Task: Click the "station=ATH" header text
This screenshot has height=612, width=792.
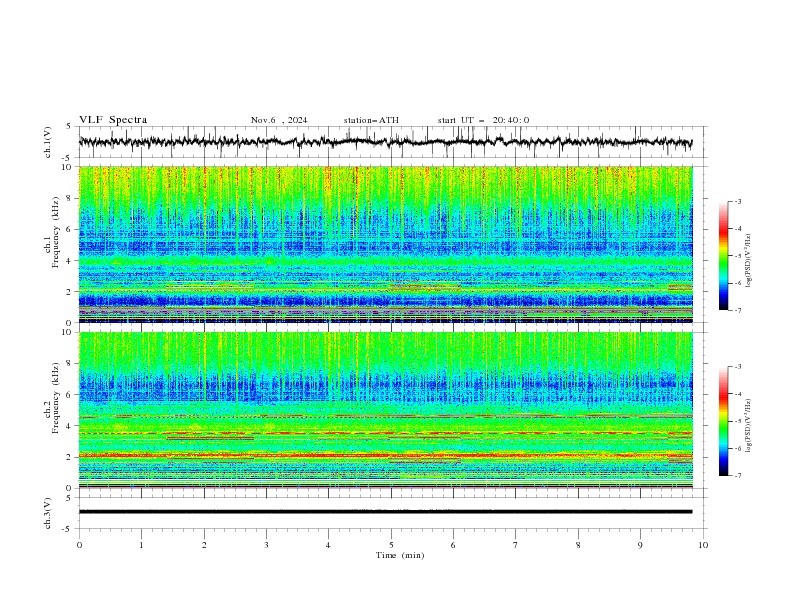Action: tap(371, 120)
